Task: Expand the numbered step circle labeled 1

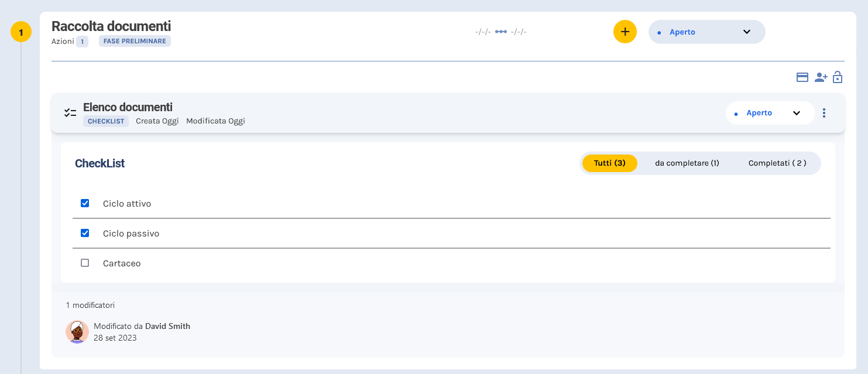Action: pos(21,32)
